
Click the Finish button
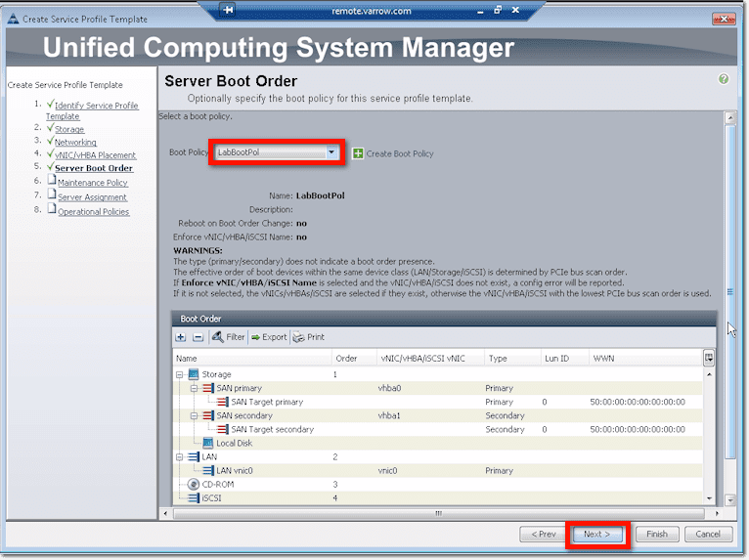(657, 534)
